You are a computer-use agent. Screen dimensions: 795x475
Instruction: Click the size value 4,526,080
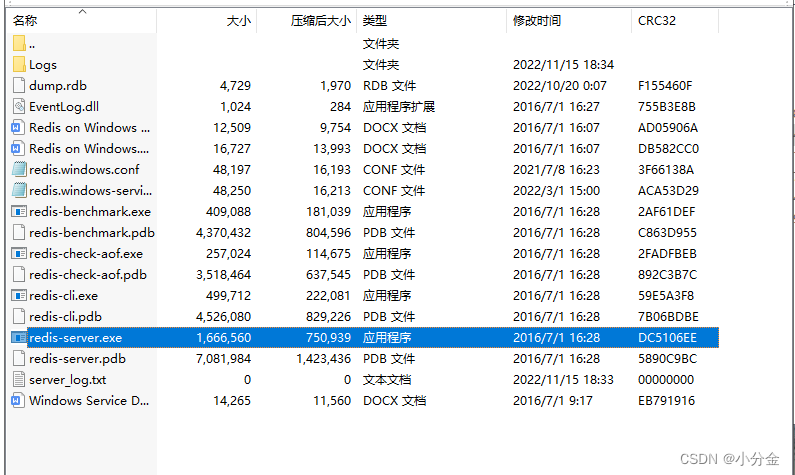click(x=224, y=317)
